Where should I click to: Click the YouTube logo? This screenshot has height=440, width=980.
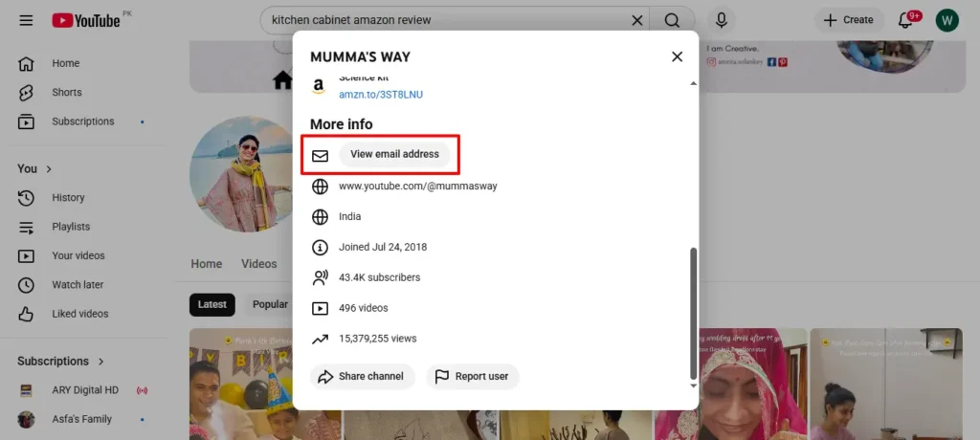pos(86,20)
